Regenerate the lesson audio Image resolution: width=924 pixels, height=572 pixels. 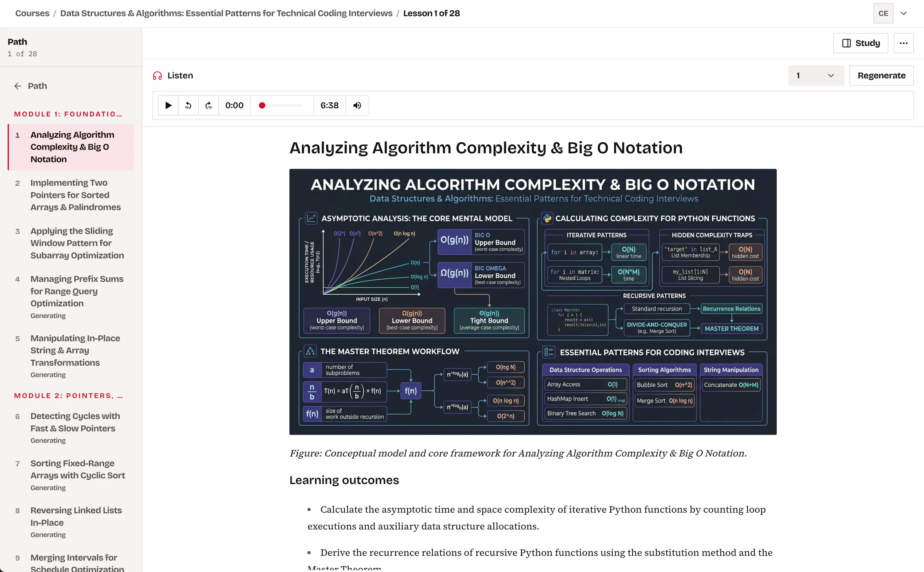click(881, 76)
